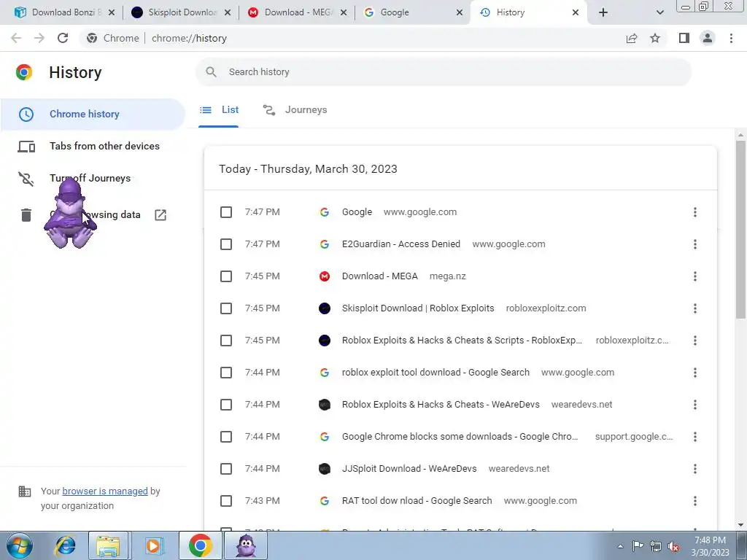Click the Chrome logo beside History heading

pyautogui.click(x=24, y=72)
